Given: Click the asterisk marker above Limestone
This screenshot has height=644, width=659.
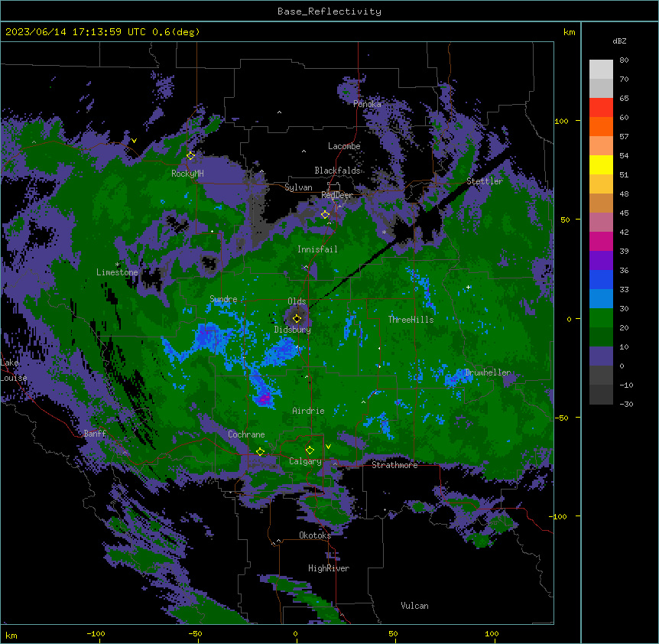Looking at the screenshot, I should [118, 265].
